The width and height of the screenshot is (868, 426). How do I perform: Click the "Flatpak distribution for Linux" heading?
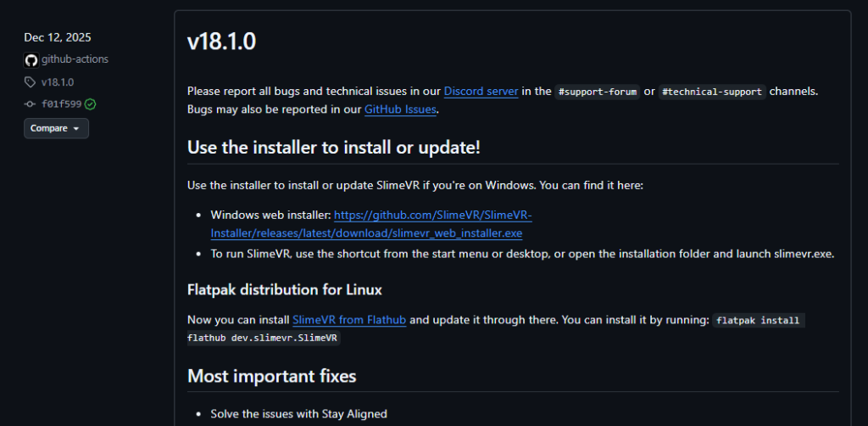284,289
